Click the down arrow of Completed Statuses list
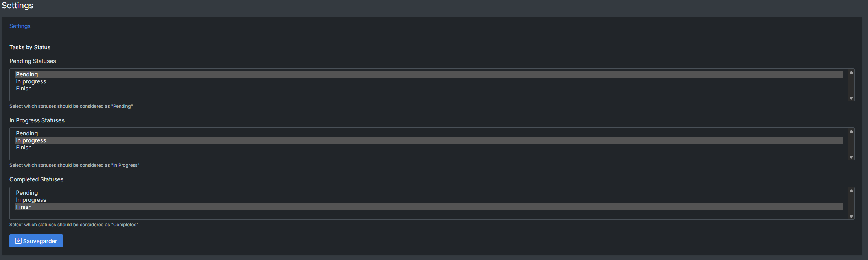 [851, 216]
